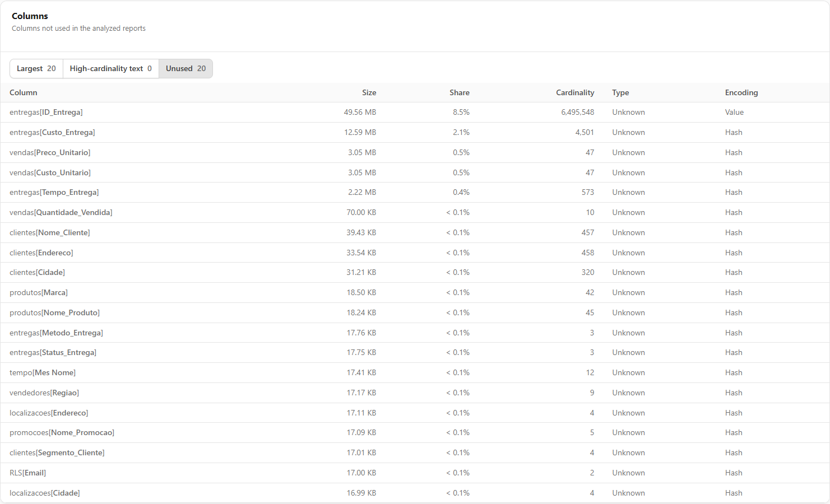This screenshot has width=830, height=504.
Task: Click localizacoes[Cidade] column name
Action: [45, 493]
